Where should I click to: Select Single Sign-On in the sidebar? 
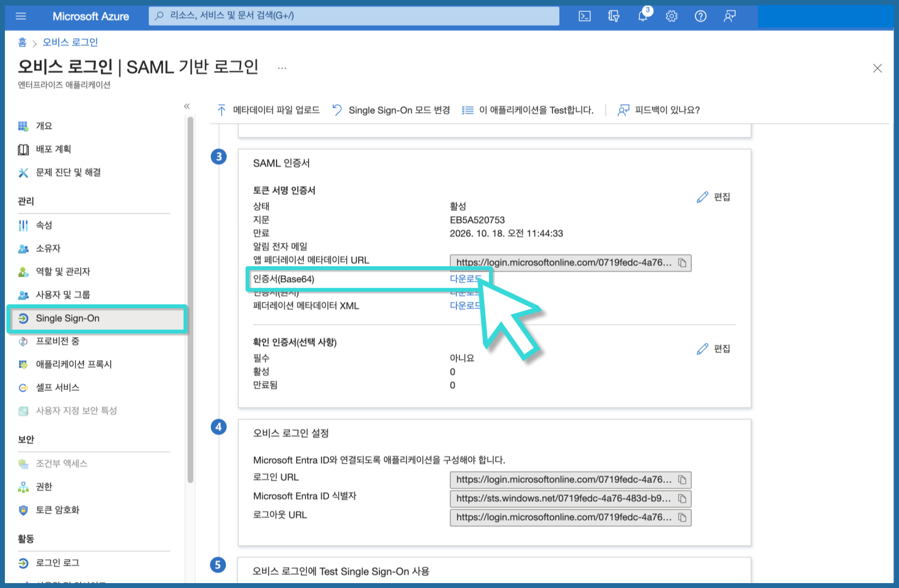click(x=97, y=318)
